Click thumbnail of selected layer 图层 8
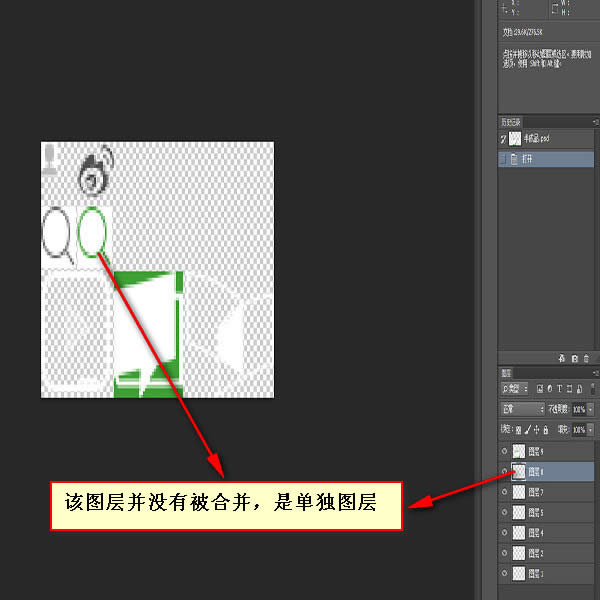600x600 pixels. point(519,472)
